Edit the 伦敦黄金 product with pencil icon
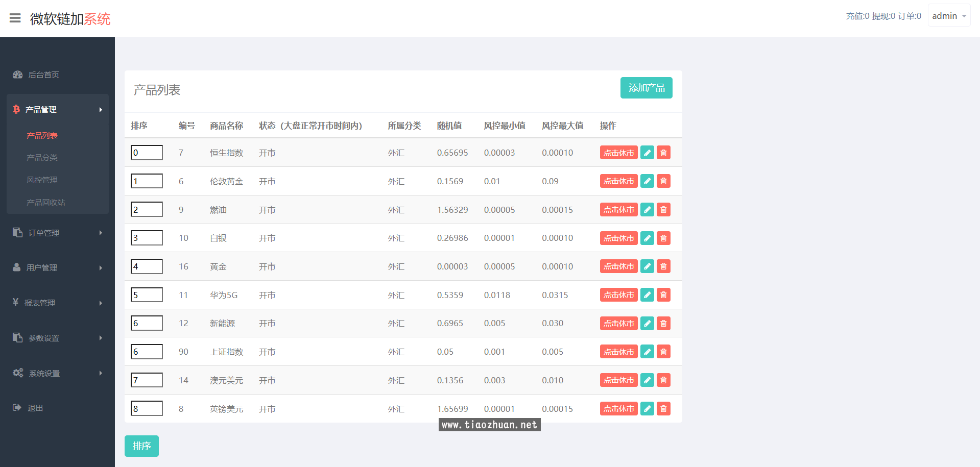Viewport: 980px width, 467px height. [647, 181]
